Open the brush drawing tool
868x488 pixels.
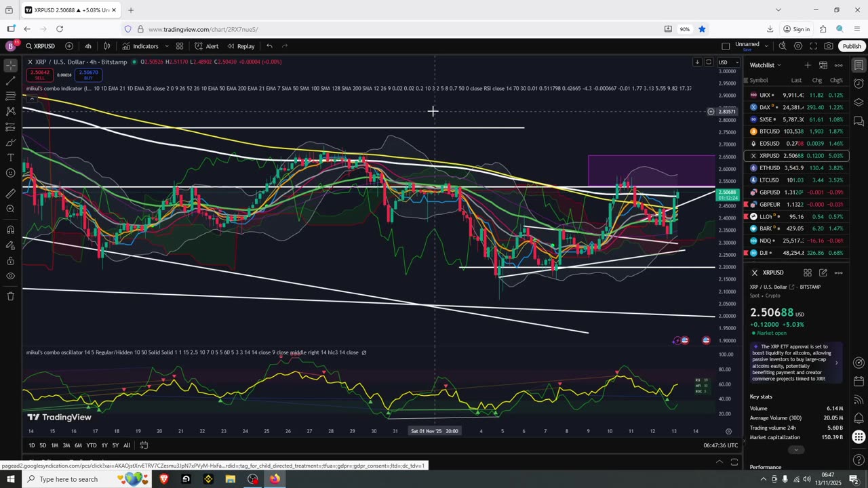(x=10, y=142)
